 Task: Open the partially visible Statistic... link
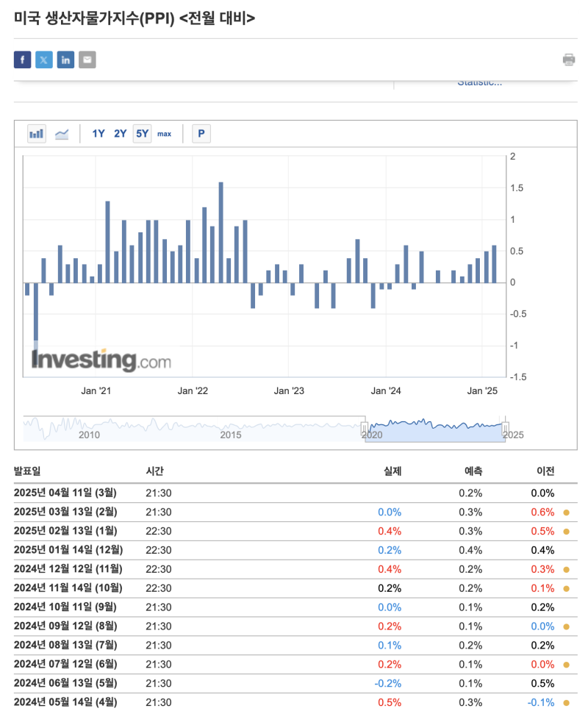(x=479, y=82)
